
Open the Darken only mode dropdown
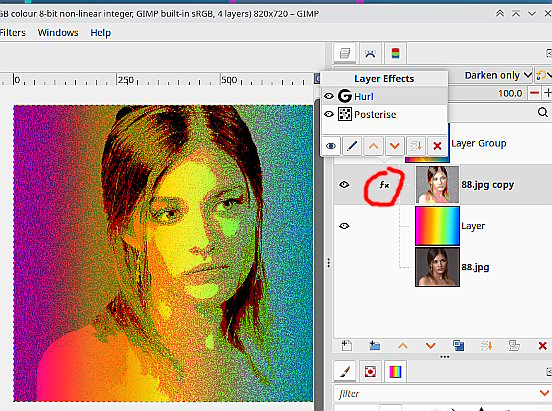tap(497, 75)
